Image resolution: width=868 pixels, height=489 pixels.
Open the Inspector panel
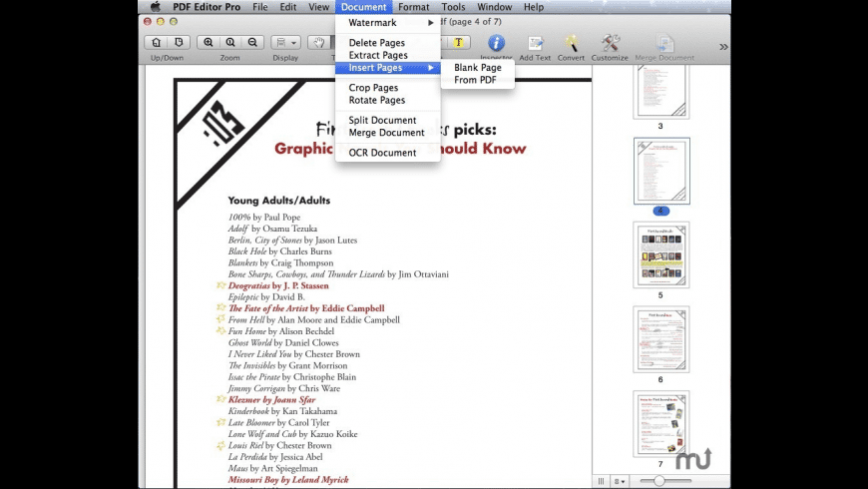click(x=496, y=43)
